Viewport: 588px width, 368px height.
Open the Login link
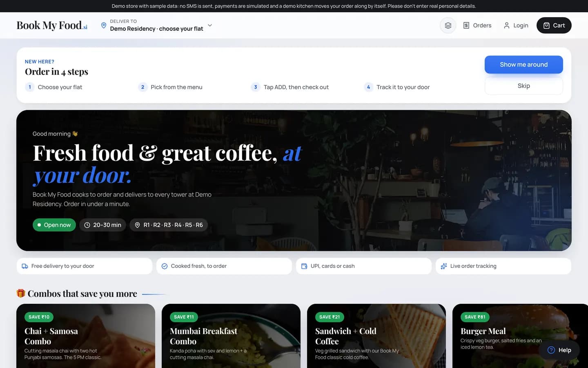[x=516, y=25]
